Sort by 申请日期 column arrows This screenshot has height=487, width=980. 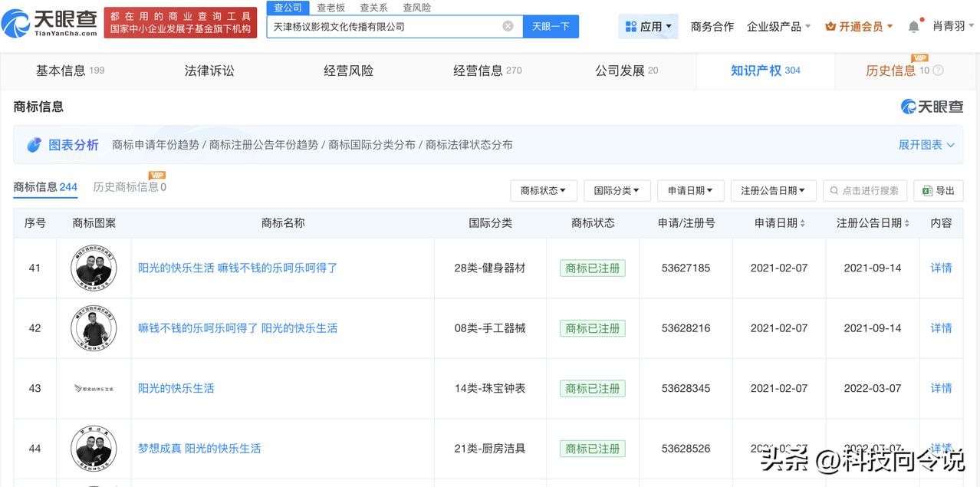(803, 223)
